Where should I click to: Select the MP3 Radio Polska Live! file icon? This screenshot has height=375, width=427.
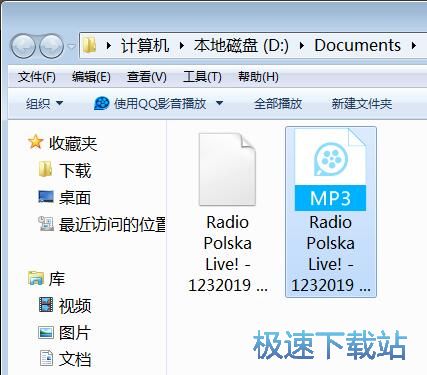(330, 170)
